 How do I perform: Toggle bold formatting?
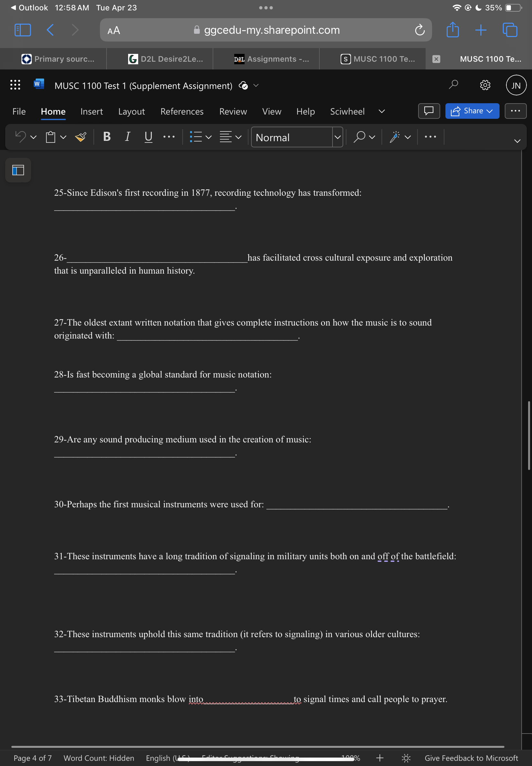107,137
